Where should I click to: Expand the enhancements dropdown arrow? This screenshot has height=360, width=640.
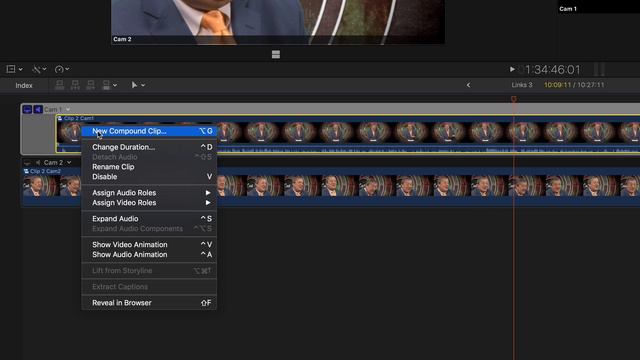pos(44,69)
